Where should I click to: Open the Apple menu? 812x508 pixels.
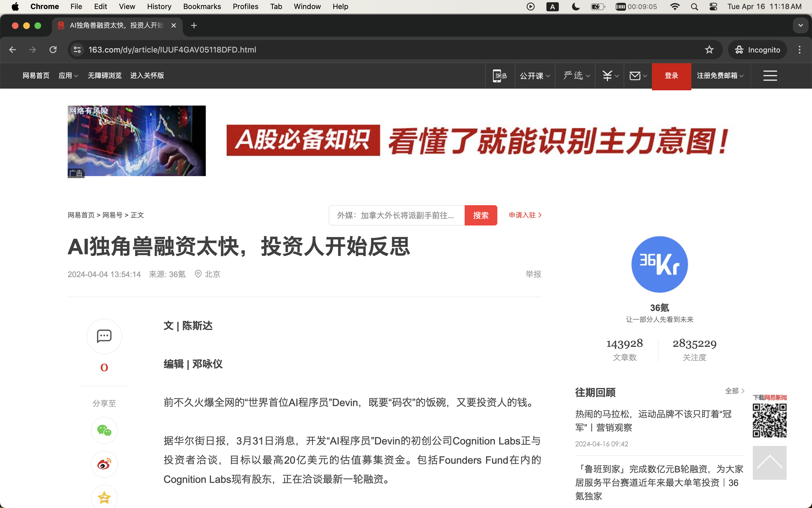15,6
